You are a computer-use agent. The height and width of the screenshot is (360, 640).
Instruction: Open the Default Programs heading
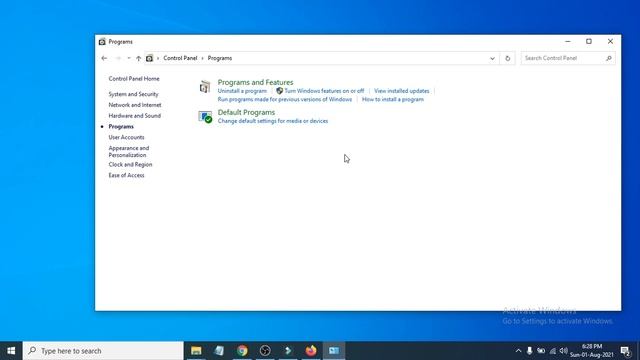point(246,112)
